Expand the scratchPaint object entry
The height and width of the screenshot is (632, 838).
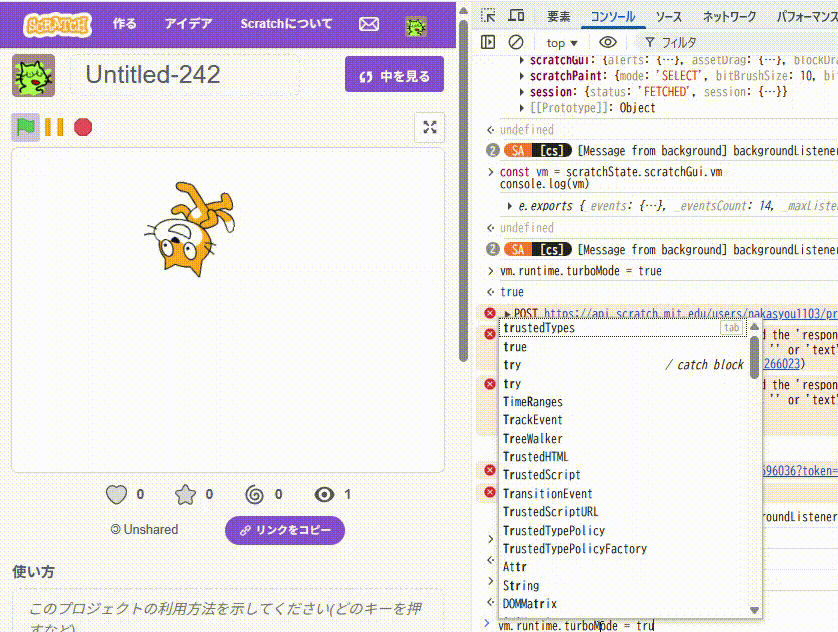click(522, 76)
